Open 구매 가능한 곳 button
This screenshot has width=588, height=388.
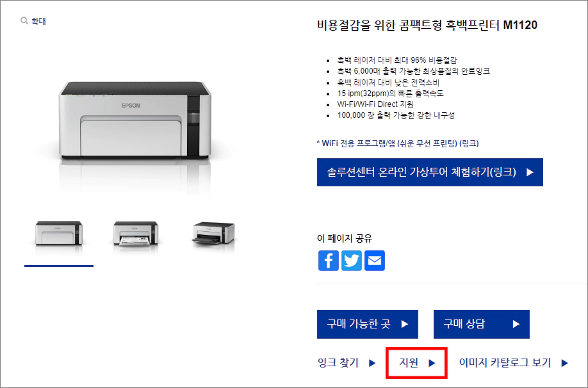[x=368, y=324]
